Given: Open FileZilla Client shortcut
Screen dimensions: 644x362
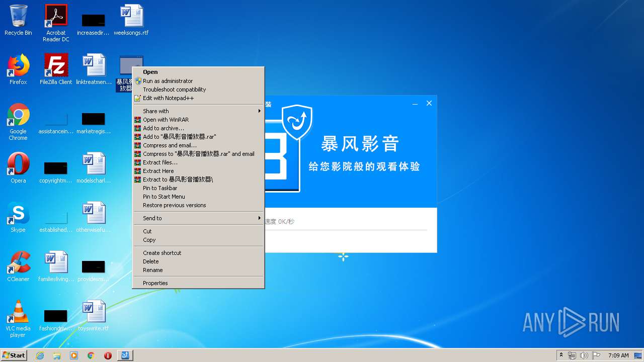Looking at the screenshot, I should tap(56, 69).
